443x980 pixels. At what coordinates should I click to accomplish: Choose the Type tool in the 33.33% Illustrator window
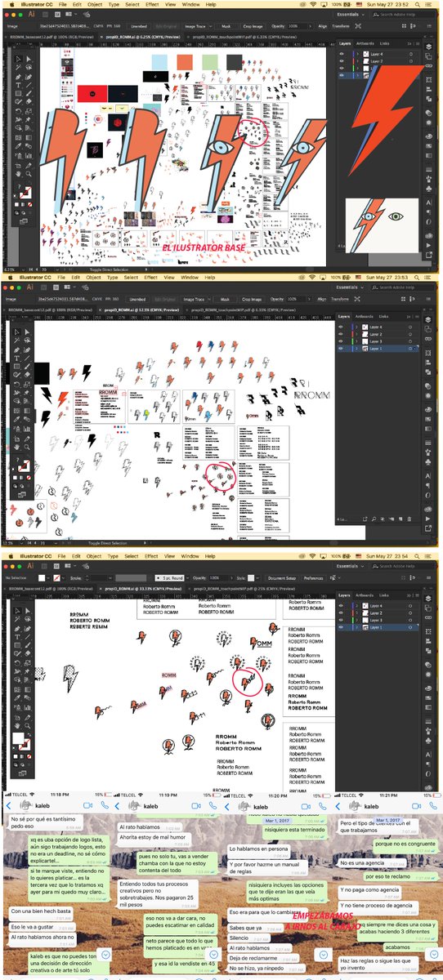[17, 637]
